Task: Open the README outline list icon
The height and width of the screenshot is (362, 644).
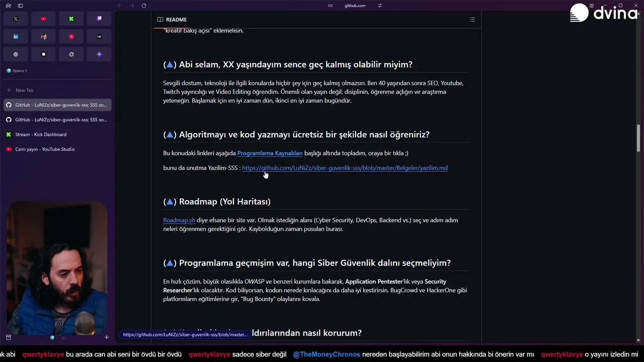Action: click(x=472, y=20)
